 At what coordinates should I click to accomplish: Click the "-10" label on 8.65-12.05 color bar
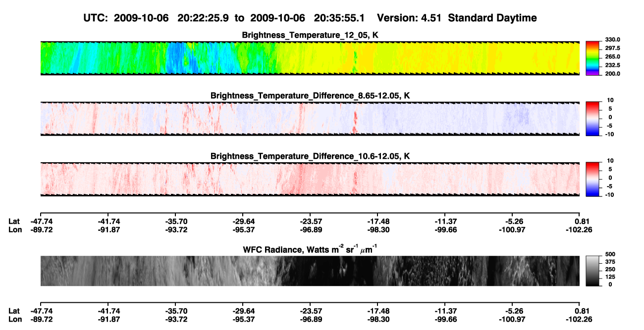tap(609, 134)
